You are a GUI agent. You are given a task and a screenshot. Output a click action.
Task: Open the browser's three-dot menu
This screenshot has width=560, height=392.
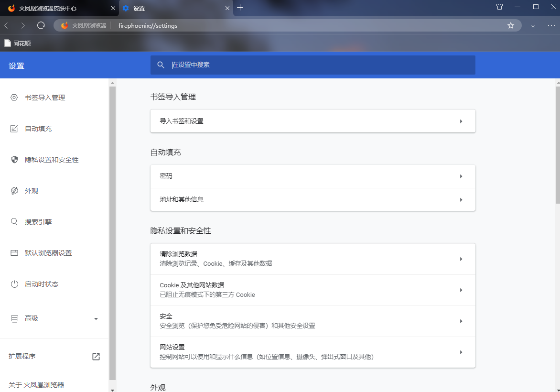click(551, 25)
